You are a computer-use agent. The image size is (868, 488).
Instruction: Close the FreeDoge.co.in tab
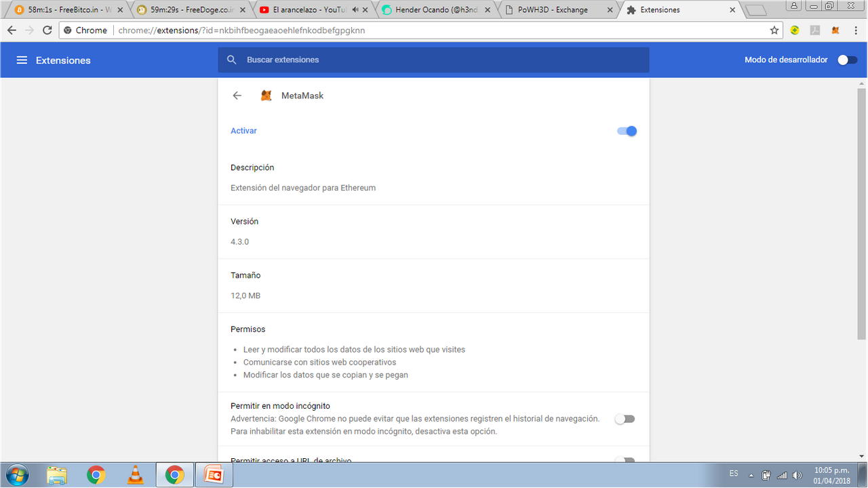[x=242, y=10]
